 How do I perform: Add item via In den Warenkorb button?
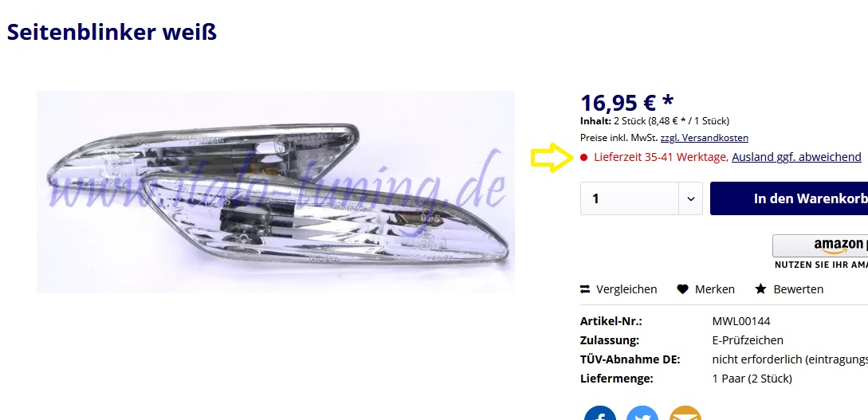(789, 198)
